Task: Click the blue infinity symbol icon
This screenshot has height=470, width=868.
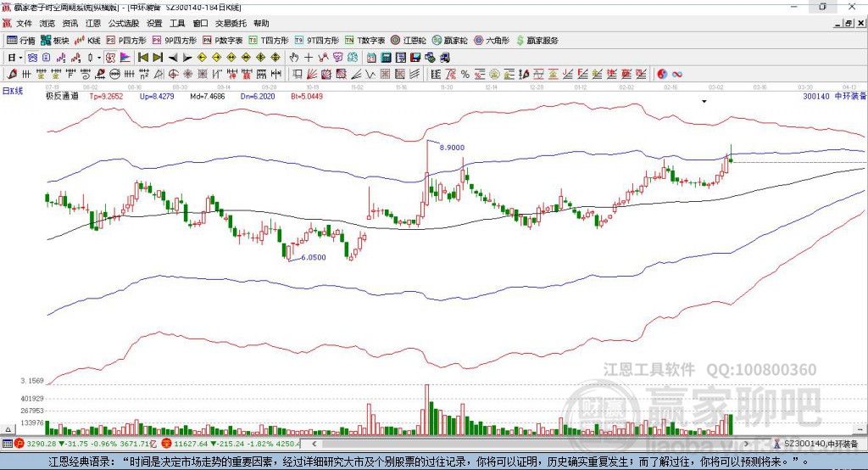Action: click(x=677, y=74)
